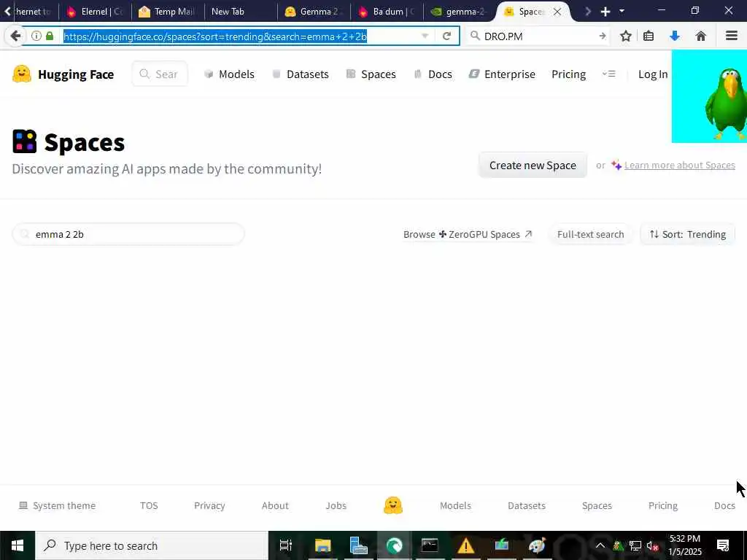Open Models in the navigation bar
The width and height of the screenshot is (747, 560).
point(229,74)
